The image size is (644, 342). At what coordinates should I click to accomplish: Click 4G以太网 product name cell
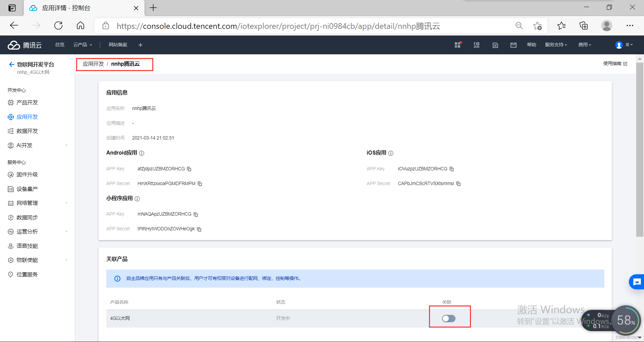tap(120, 319)
